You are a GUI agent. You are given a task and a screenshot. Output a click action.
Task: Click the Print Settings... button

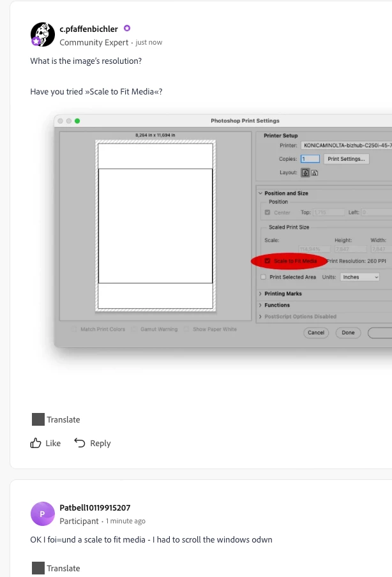tap(347, 159)
